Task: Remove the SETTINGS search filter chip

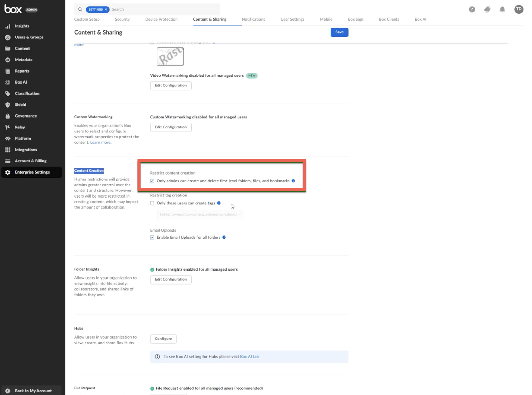Action: (x=106, y=9)
